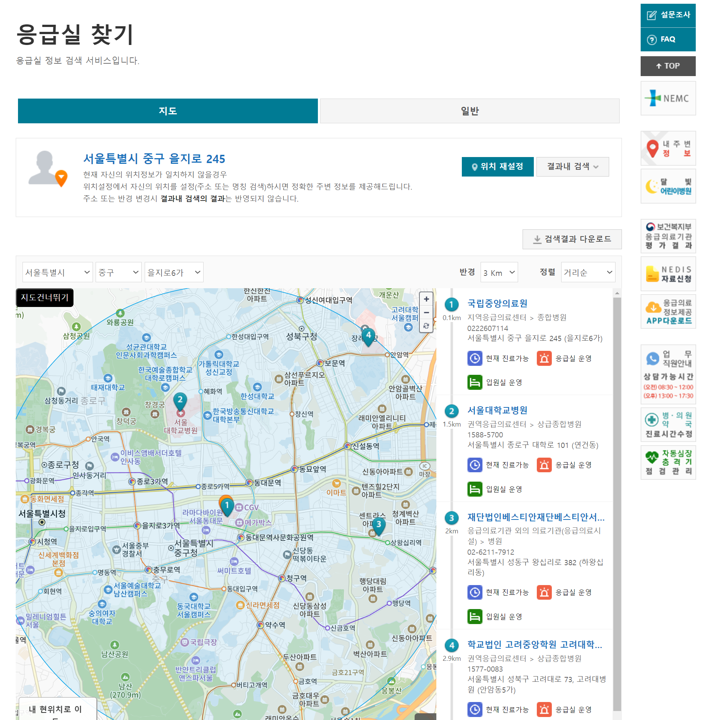Click the address 서울특별시 중구 을지로 245 heading
This screenshot has width=728, height=720.
[154, 159]
